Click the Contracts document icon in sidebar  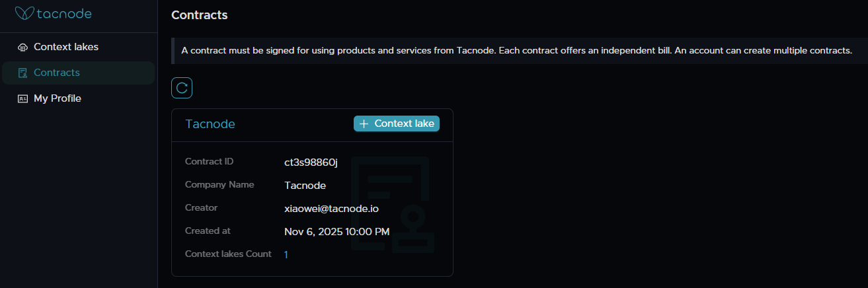coord(22,73)
